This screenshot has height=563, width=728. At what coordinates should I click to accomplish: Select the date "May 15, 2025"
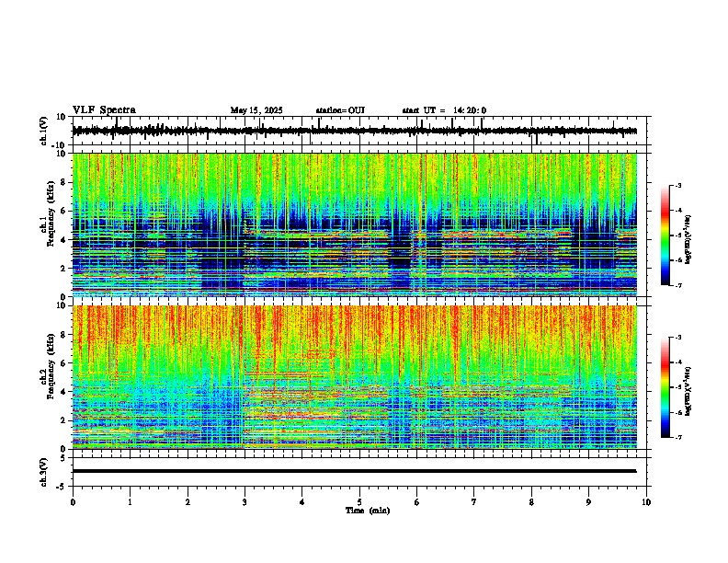(x=256, y=110)
